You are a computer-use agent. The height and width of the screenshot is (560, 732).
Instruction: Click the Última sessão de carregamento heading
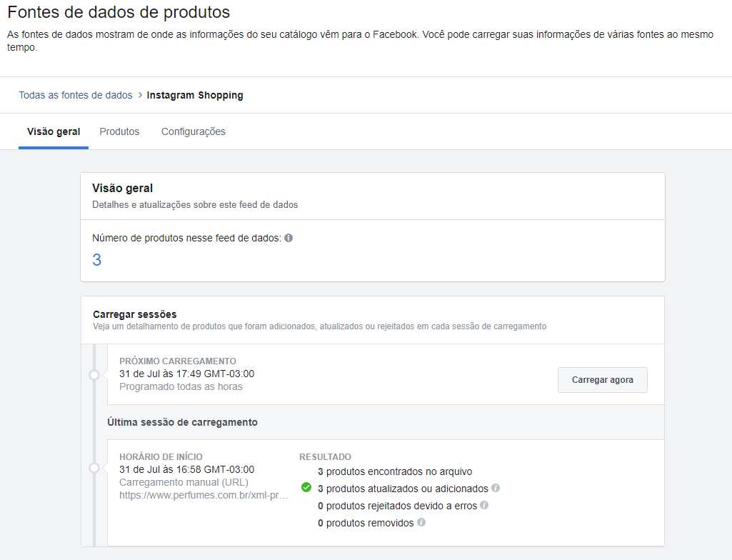183,422
